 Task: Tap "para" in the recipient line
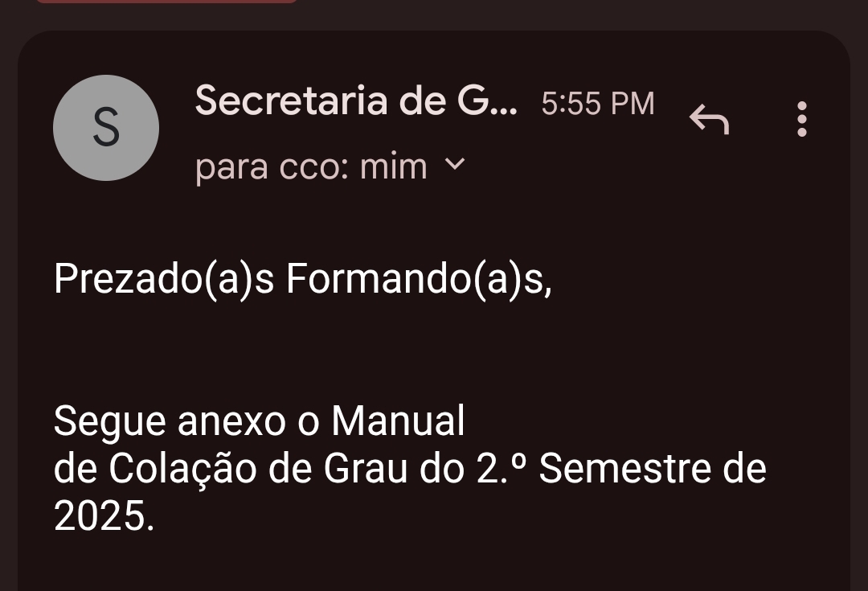232,169
